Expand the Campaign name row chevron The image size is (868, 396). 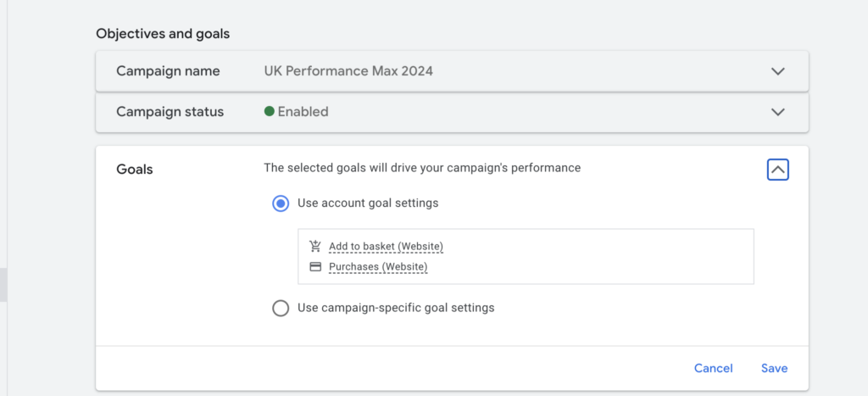pos(778,71)
